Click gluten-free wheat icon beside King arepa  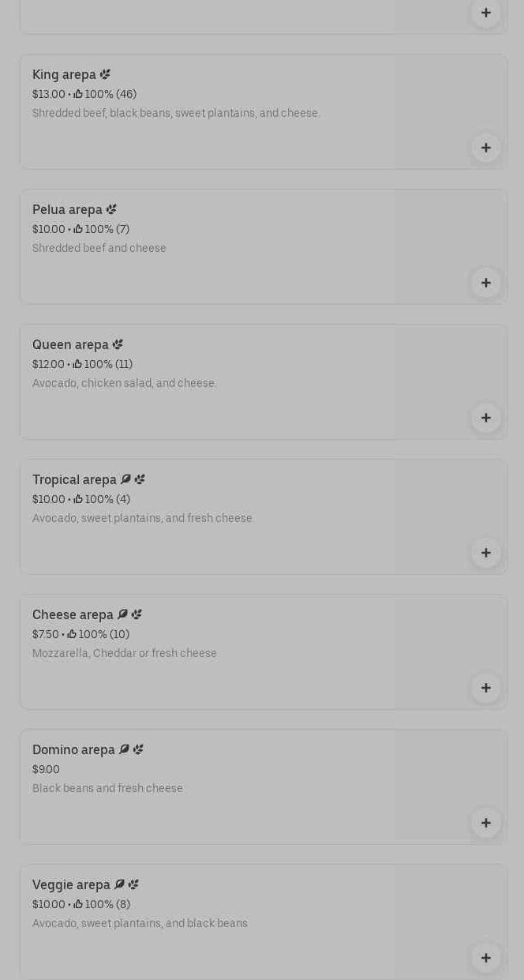click(105, 74)
